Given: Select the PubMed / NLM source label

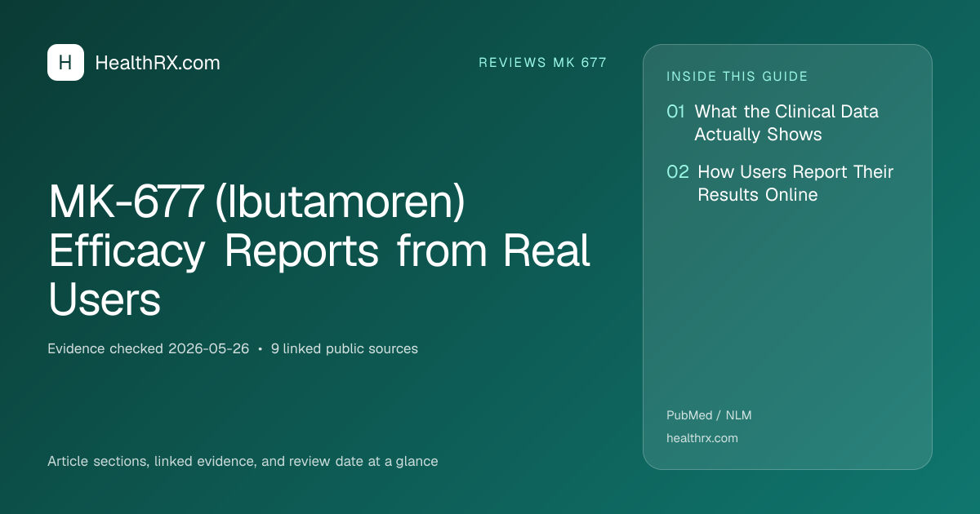Looking at the screenshot, I should tap(709, 415).
